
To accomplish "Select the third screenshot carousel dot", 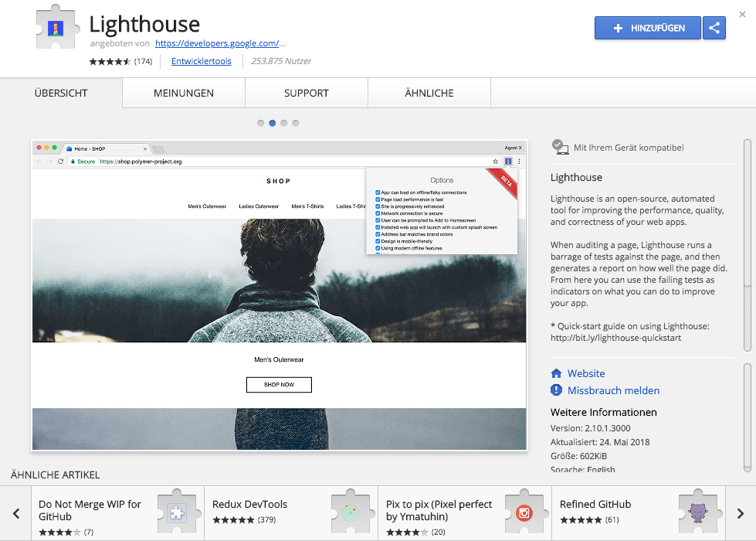I will [x=284, y=123].
